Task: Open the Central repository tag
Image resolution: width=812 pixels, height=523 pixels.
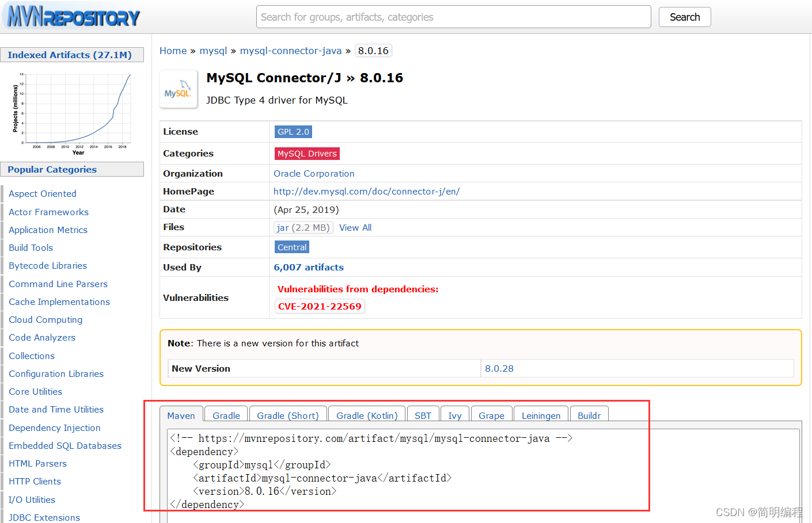Action: 292,247
